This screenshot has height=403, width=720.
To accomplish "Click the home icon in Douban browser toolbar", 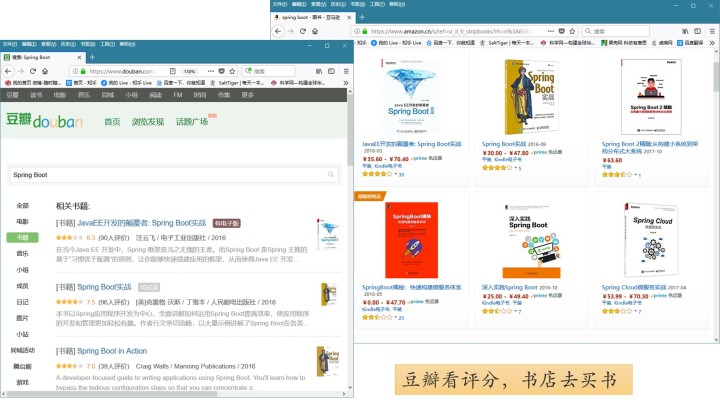I will (x=46, y=72).
